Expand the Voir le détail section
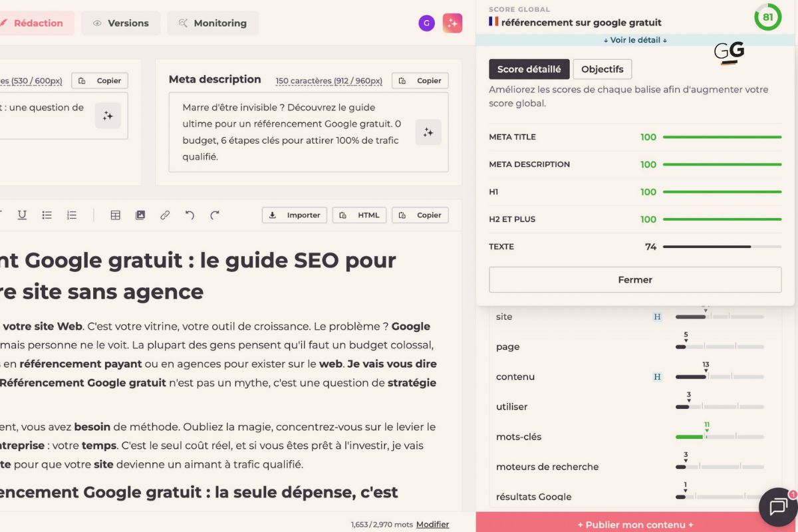Image resolution: width=798 pixels, height=532 pixels. [x=635, y=40]
